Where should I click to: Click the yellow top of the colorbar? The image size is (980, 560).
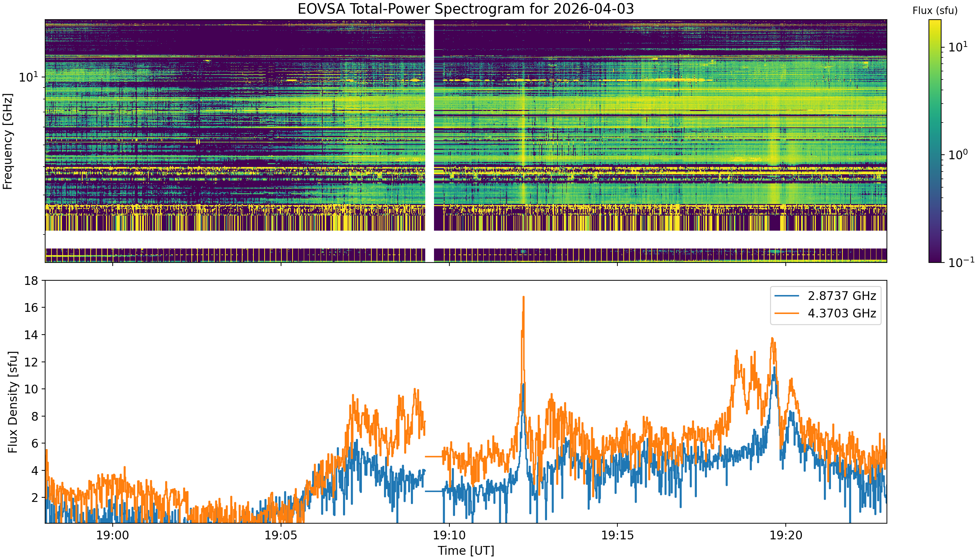click(x=934, y=23)
